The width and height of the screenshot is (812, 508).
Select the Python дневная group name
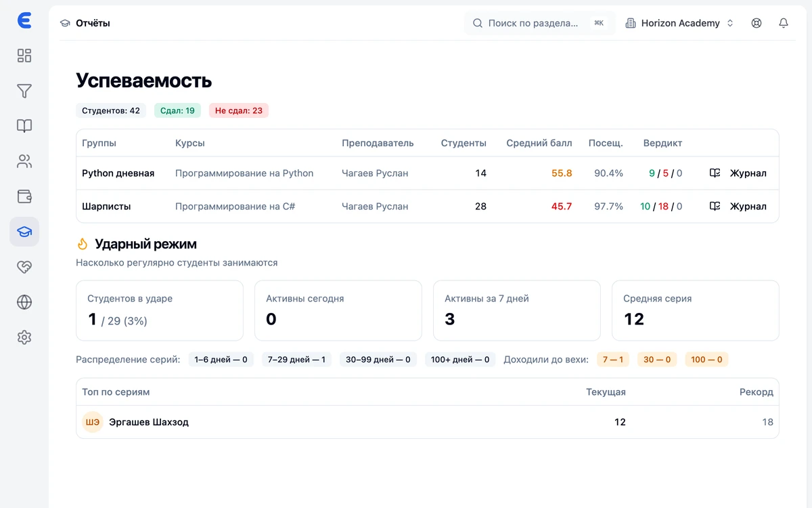tap(118, 173)
